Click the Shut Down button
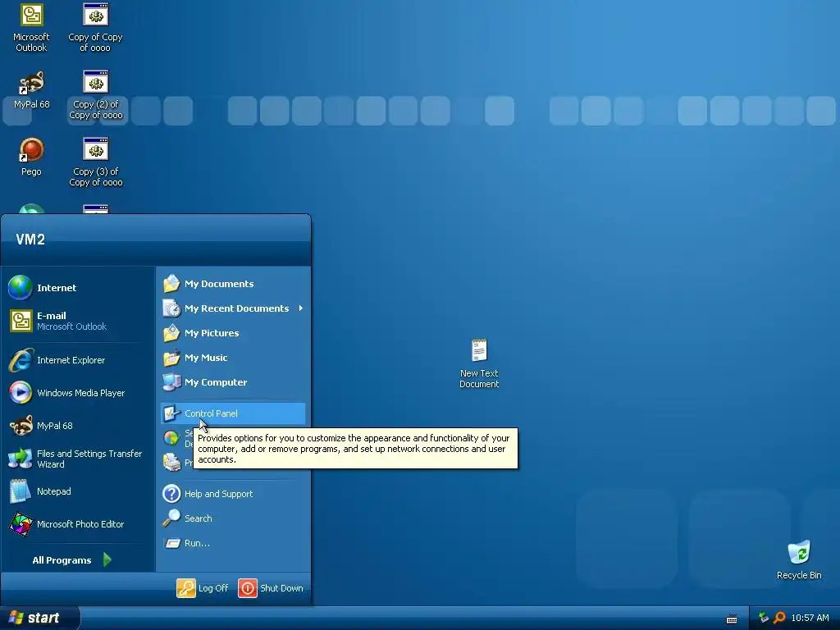Viewport: 840px width, 630px height. pyautogui.click(x=271, y=587)
